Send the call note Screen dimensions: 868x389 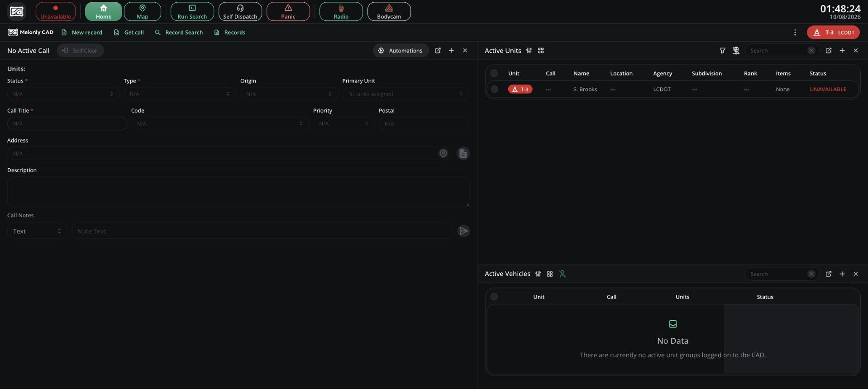click(464, 231)
